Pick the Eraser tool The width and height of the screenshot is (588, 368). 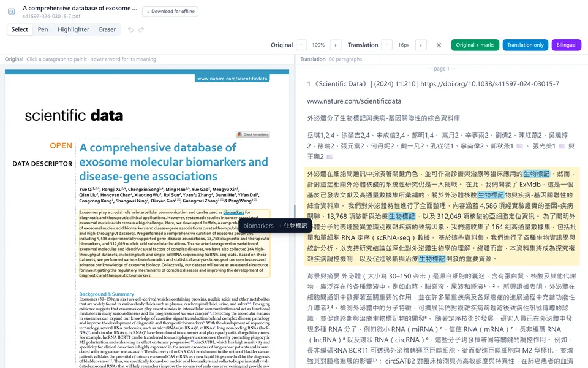tap(107, 29)
